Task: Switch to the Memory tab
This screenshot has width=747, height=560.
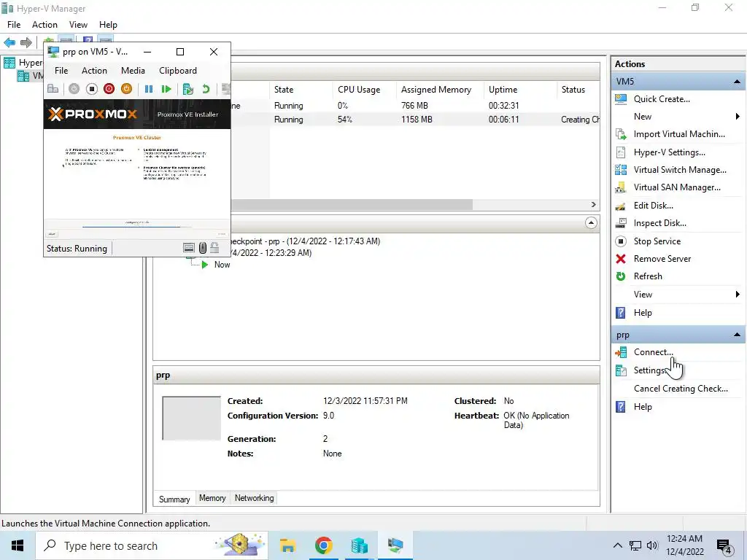Action: (212, 498)
